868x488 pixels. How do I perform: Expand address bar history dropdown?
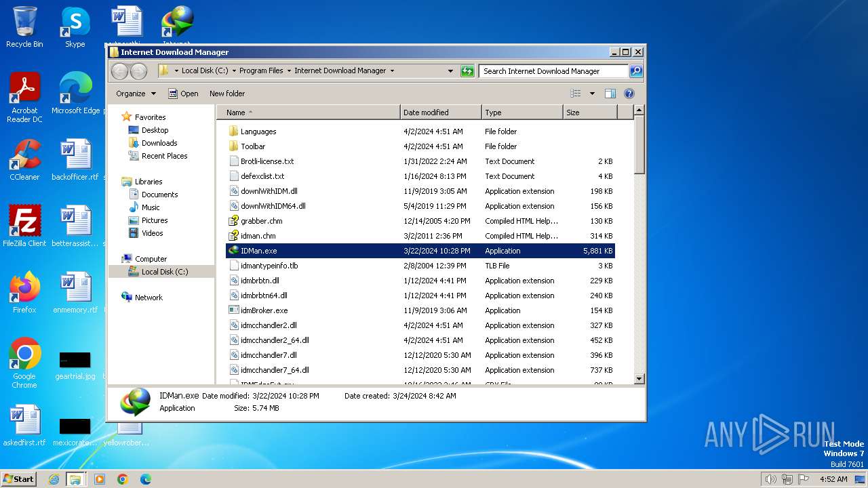click(x=450, y=70)
